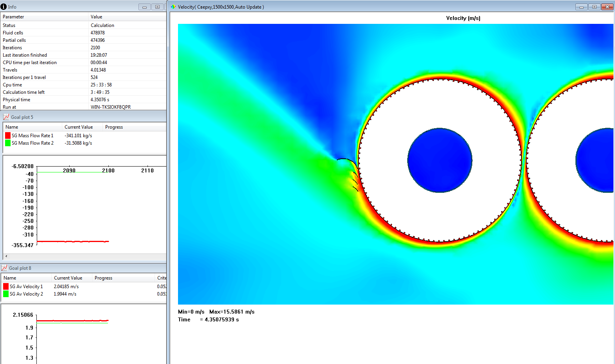Click red swatch for SG Av Velocity 1

(x=6, y=287)
